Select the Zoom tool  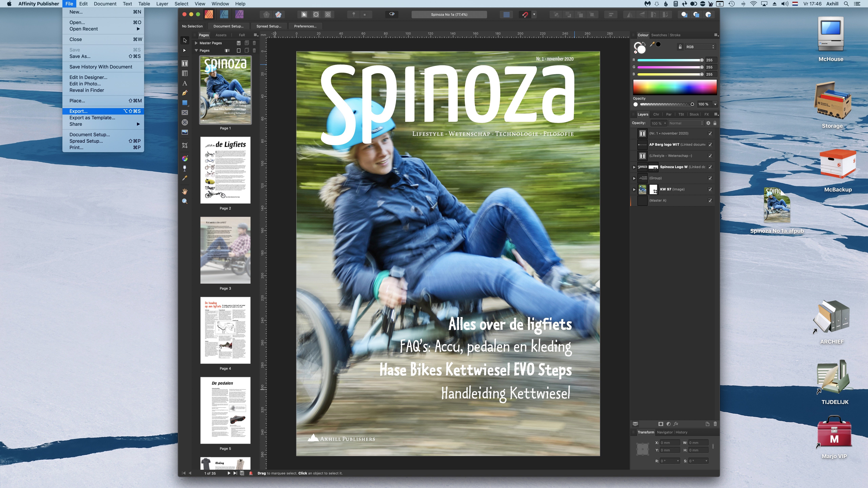(x=185, y=201)
